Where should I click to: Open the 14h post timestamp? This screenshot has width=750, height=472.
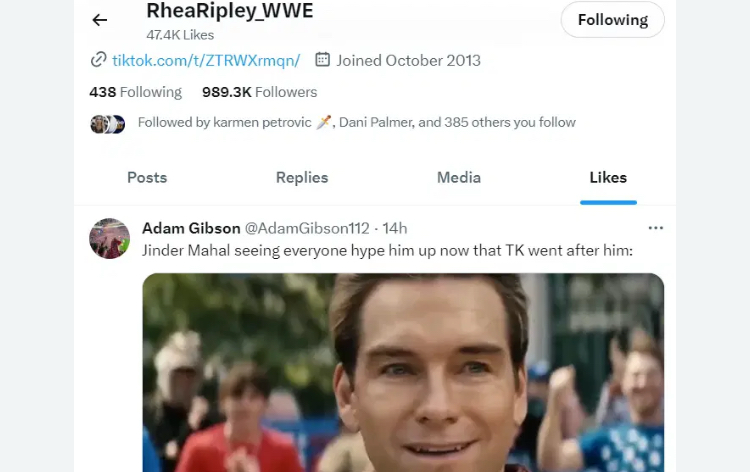tap(395, 229)
